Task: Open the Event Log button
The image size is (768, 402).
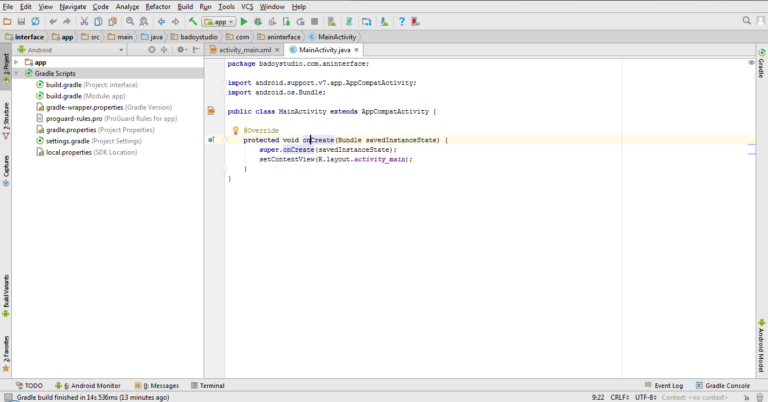Action: (664, 385)
